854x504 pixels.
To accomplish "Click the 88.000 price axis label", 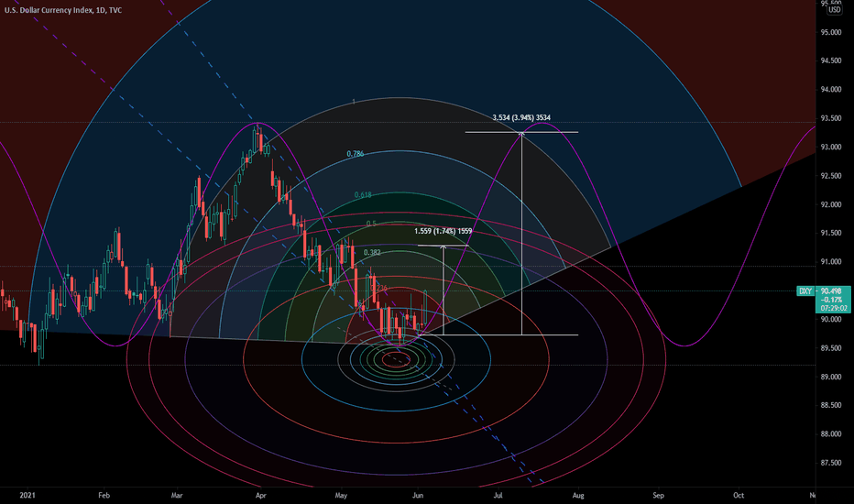I will (x=830, y=434).
